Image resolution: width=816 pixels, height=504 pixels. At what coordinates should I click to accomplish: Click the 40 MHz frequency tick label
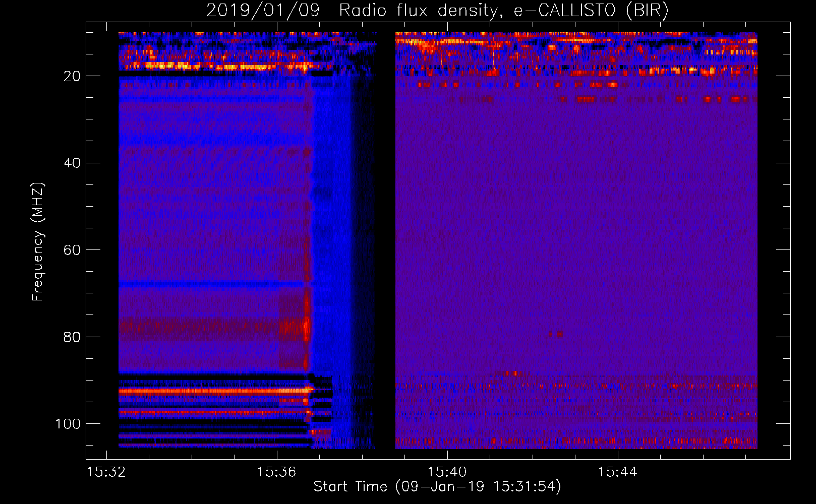pos(72,163)
